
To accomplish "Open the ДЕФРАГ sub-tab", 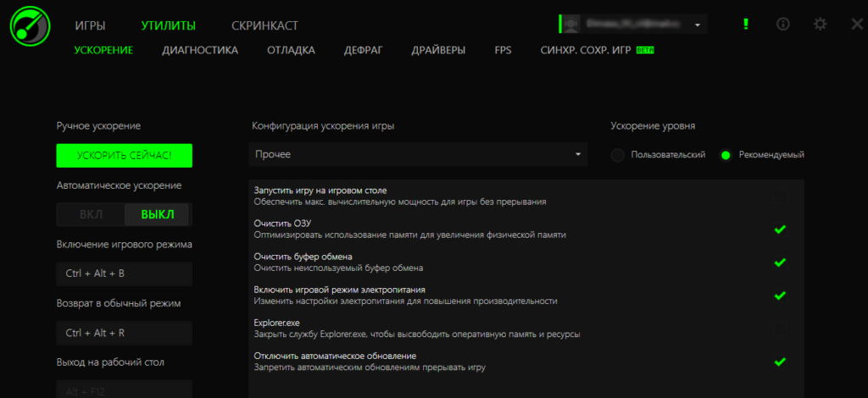I will [x=363, y=50].
